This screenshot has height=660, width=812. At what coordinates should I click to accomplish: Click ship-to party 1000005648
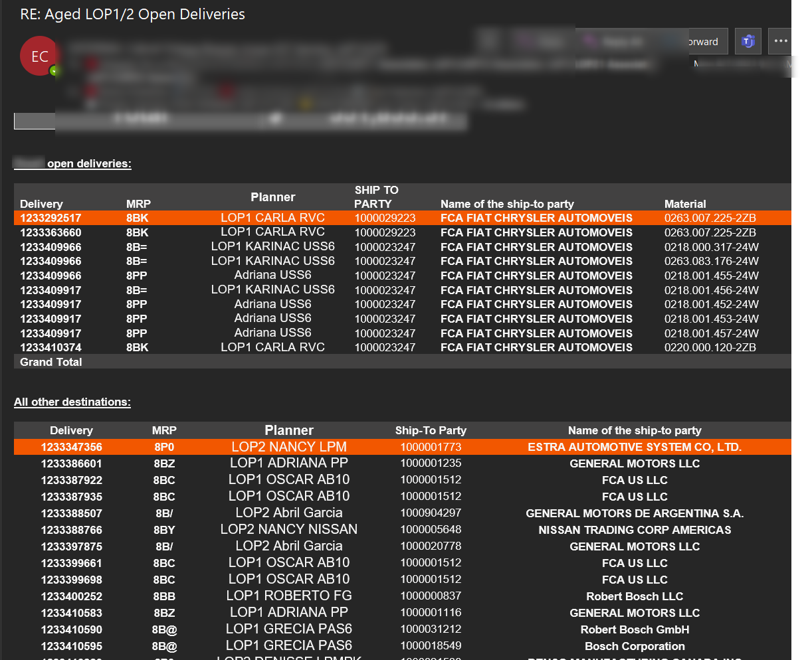(x=431, y=530)
